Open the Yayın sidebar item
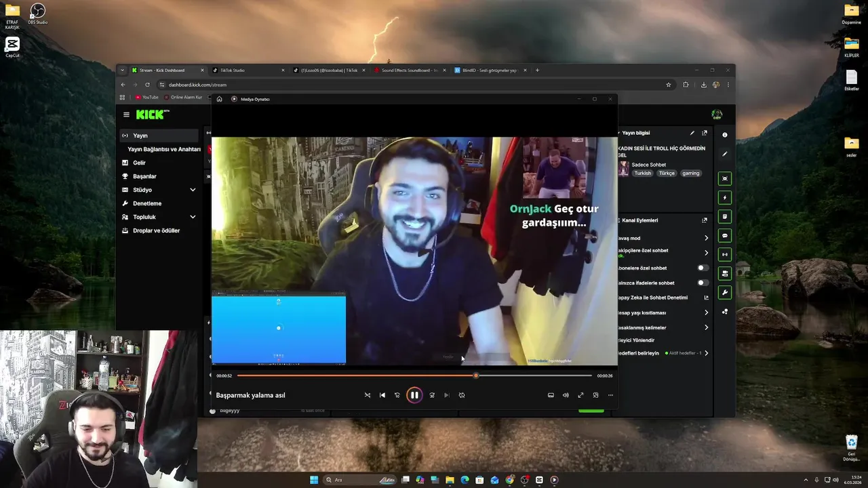 pyautogui.click(x=159, y=136)
